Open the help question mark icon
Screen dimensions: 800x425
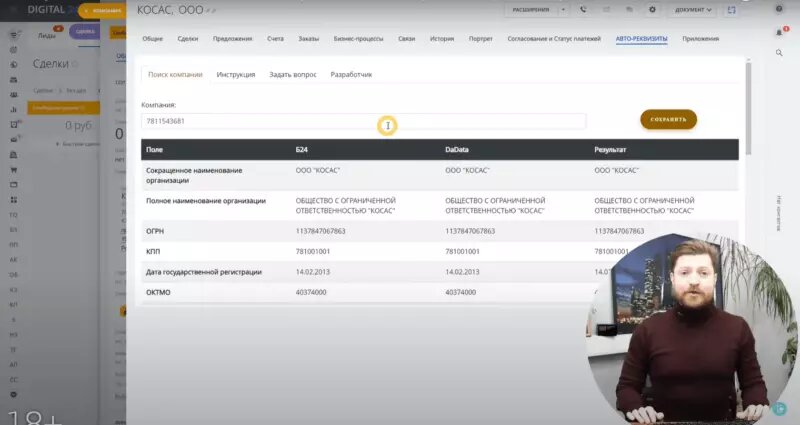coord(779,9)
